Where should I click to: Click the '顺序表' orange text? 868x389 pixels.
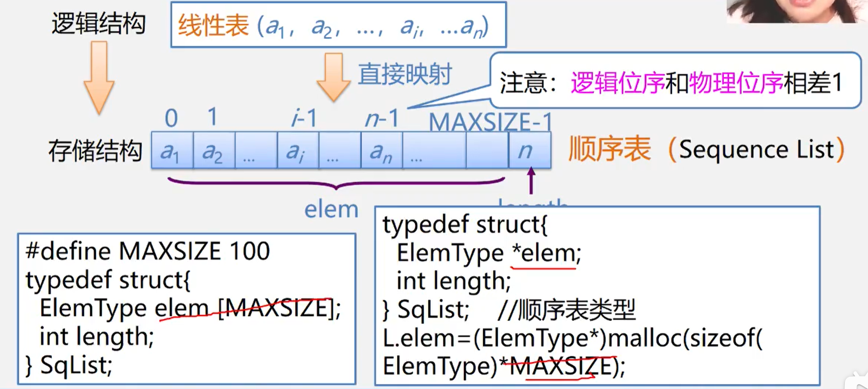pyautogui.click(x=610, y=149)
